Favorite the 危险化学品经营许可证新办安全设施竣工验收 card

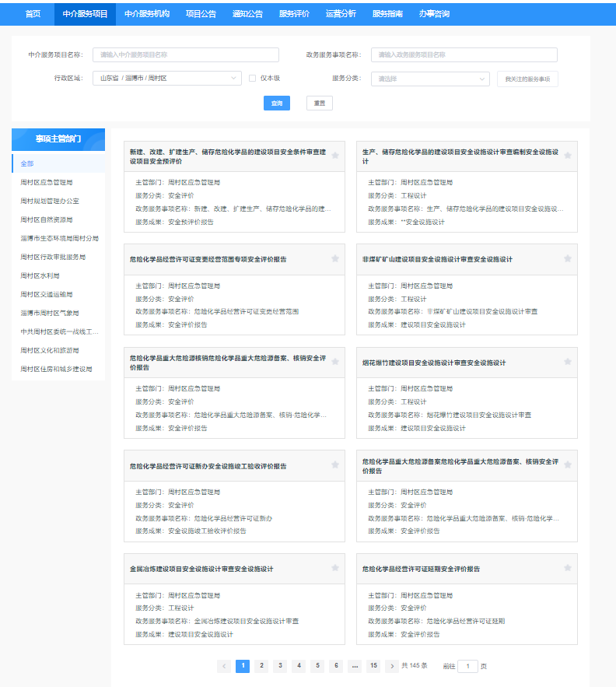point(335,465)
